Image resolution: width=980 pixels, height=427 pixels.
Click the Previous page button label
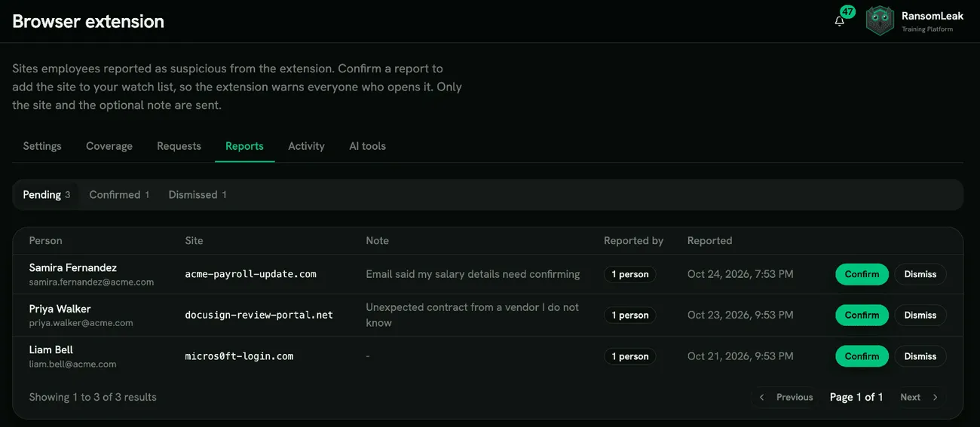795,397
